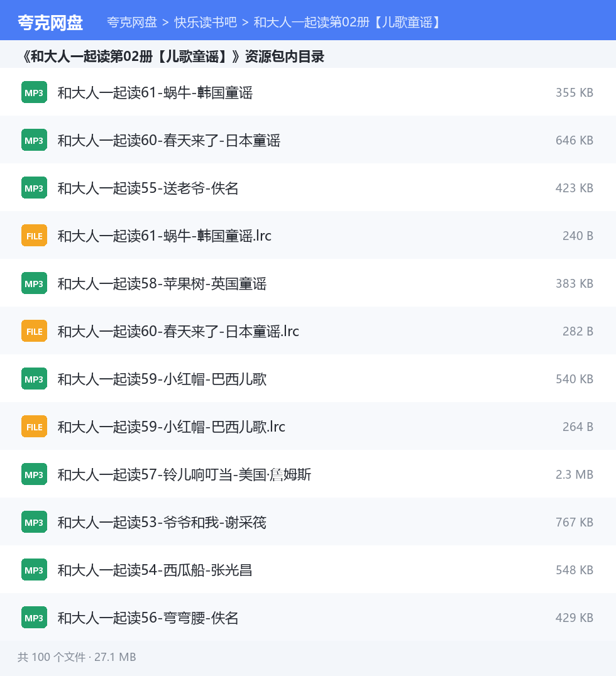Click the MP3 icon beside 春天来了-日本童谣 audio
The width and height of the screenshot is (616, 676).
[34, 140]
